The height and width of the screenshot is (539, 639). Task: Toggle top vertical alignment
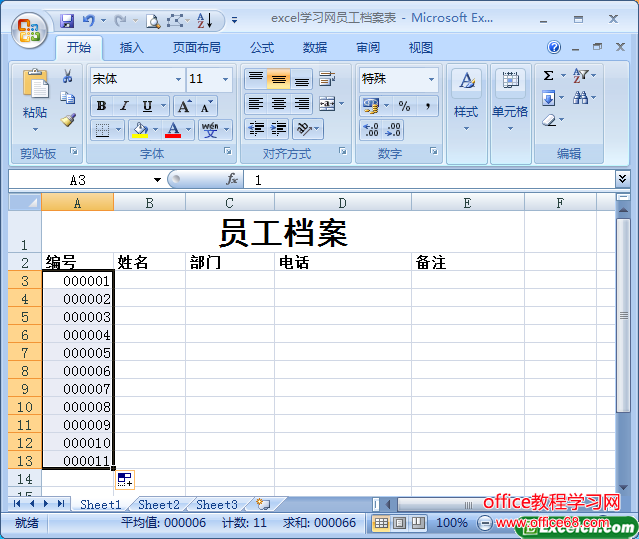(x=256, y=79)
